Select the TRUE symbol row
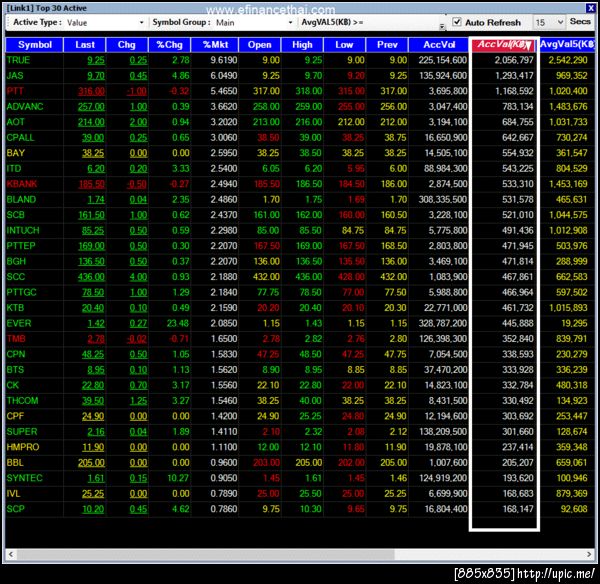The height and width of the screenshot is (584, 600). tap(300, 60)
